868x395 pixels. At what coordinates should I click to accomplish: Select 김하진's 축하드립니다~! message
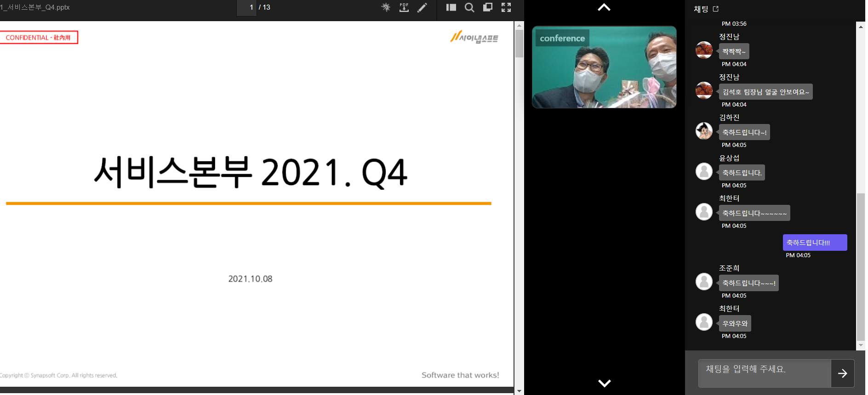pos(744,132)
